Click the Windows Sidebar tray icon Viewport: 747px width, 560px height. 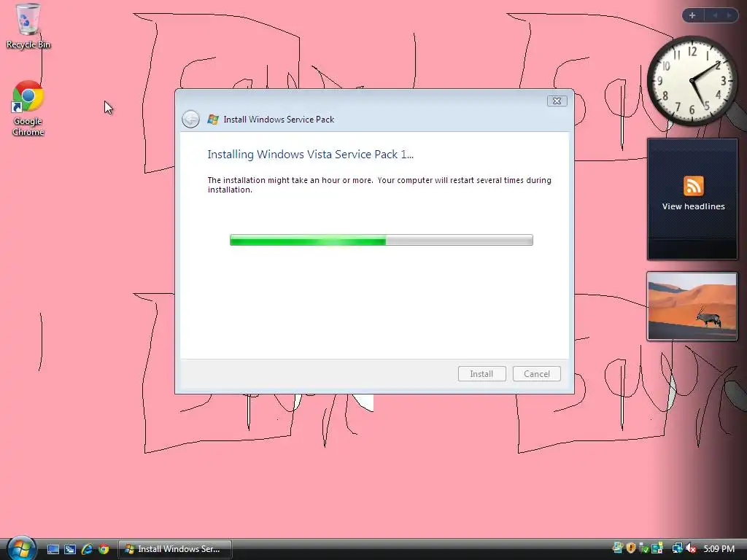[x=617, y=548]
